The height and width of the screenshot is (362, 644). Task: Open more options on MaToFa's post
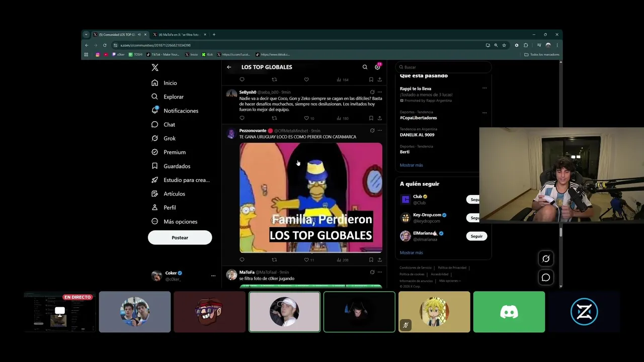[379, 272]
